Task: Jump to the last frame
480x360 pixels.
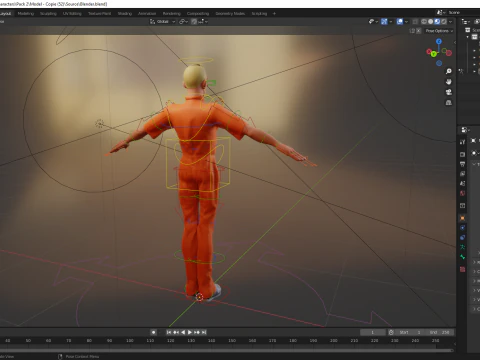Action: coord(204,332)
